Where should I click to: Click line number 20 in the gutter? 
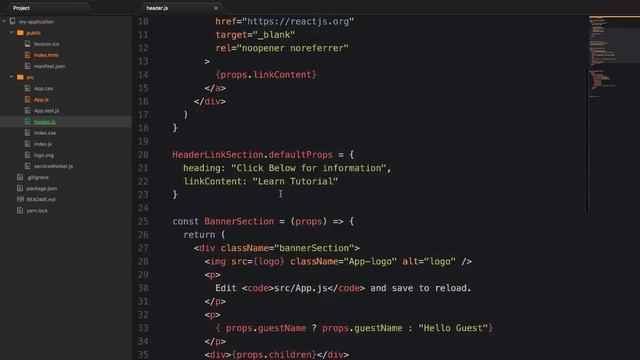tap(143, 155)
